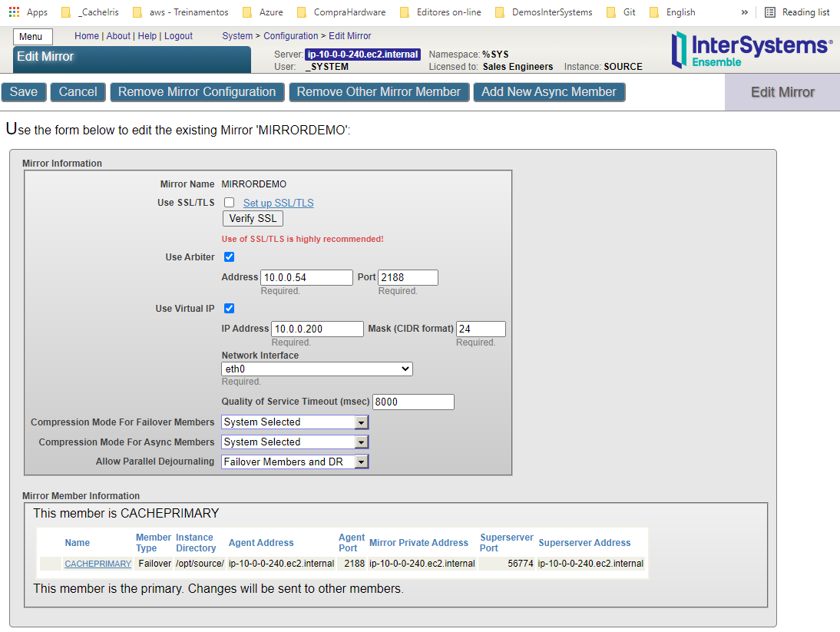Uncheck the Use Arbiter checkbox

coord(229,257)
